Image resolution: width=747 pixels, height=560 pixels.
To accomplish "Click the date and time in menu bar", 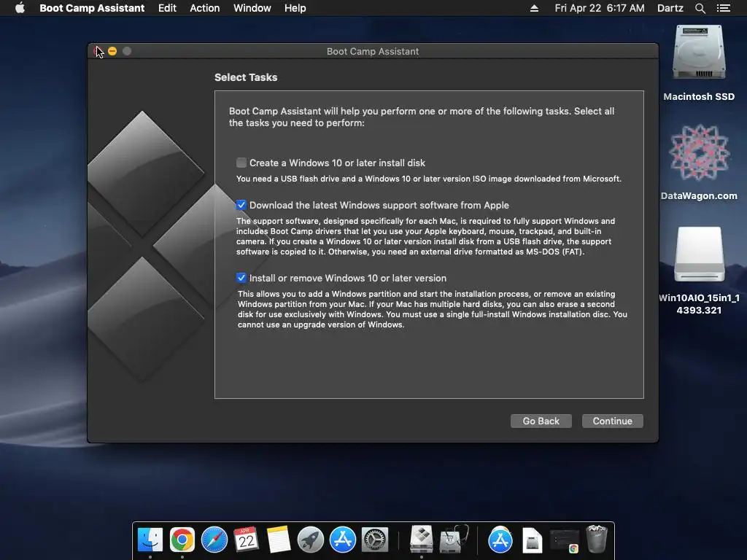I will (x=600, y=8).
